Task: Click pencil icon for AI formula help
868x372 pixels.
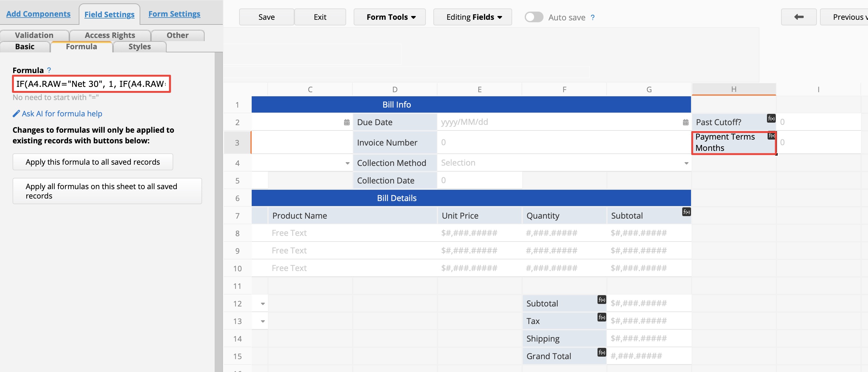Action: coord(16,114)
